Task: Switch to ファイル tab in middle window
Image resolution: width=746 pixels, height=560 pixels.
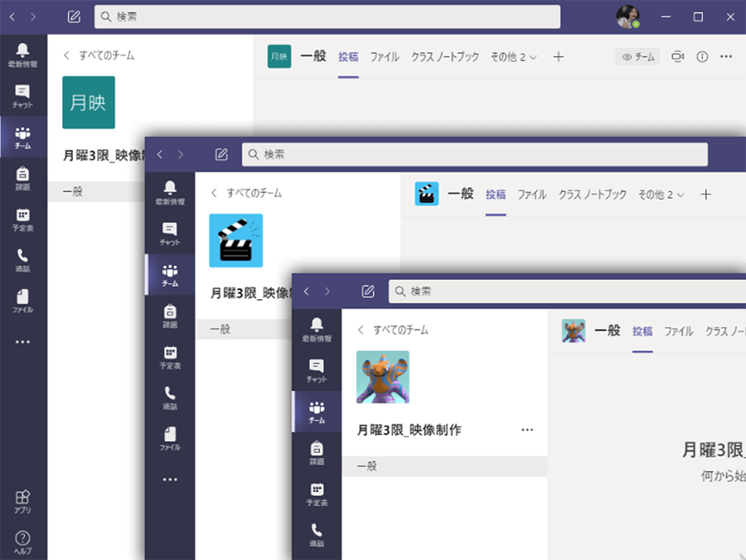Action: pos(532,195)
